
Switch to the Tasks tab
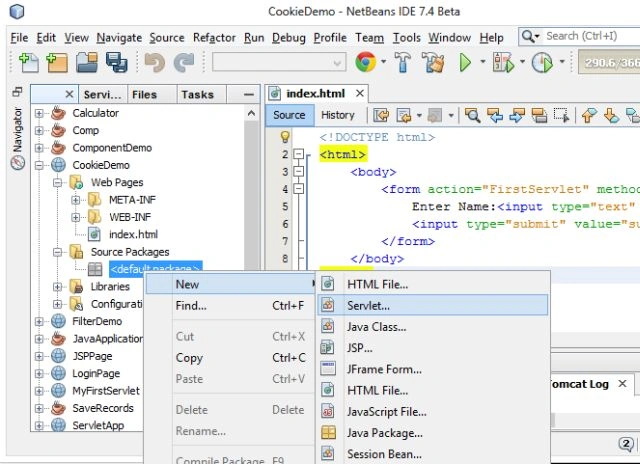click(201, 94)
